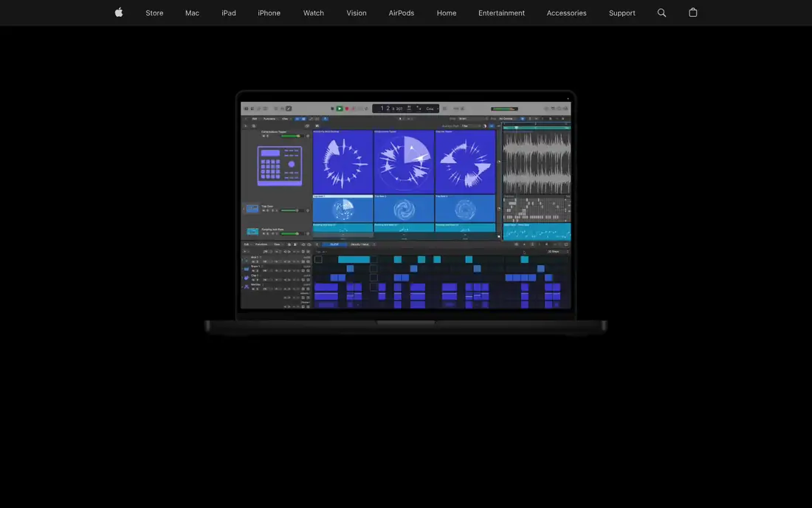
Task: Click the AirPods link
Action: (402, 13)
